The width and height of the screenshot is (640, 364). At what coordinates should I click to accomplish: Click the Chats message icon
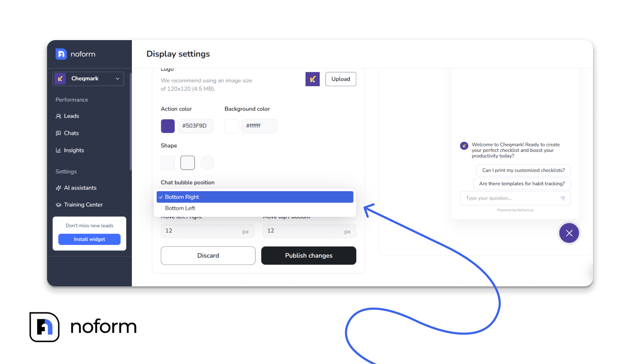(x=58, y=133)
